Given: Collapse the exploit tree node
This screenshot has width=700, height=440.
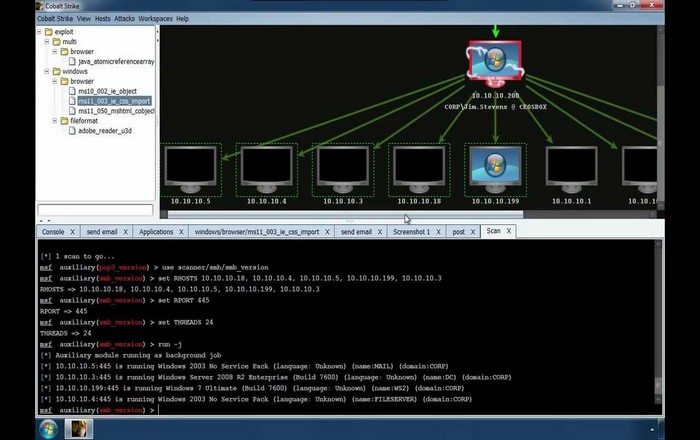Looking at the screenshot, I should pyautogui.click(x=39, y=32).
